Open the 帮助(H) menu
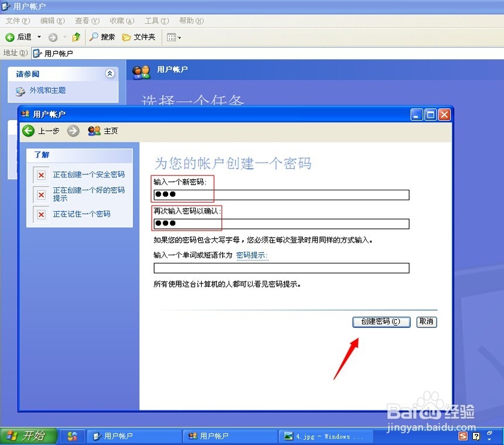The width and height of the screenshot is (504, 445). pos(191,21)
